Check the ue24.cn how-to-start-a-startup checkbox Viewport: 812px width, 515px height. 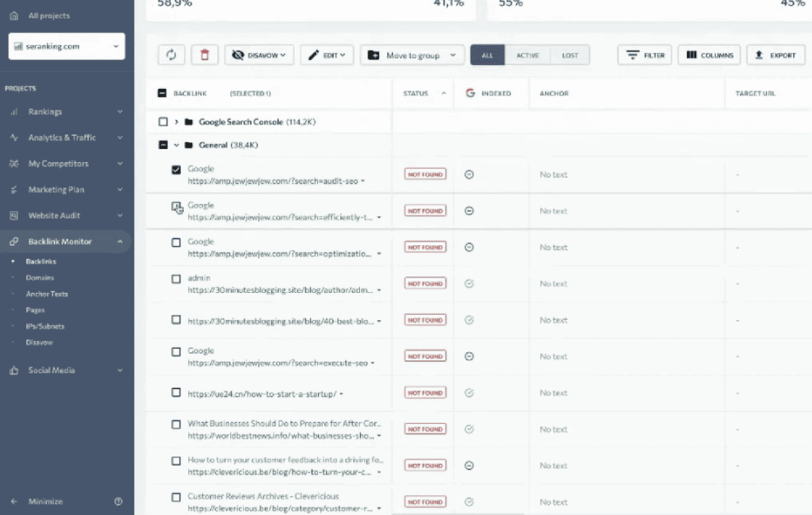176,392
